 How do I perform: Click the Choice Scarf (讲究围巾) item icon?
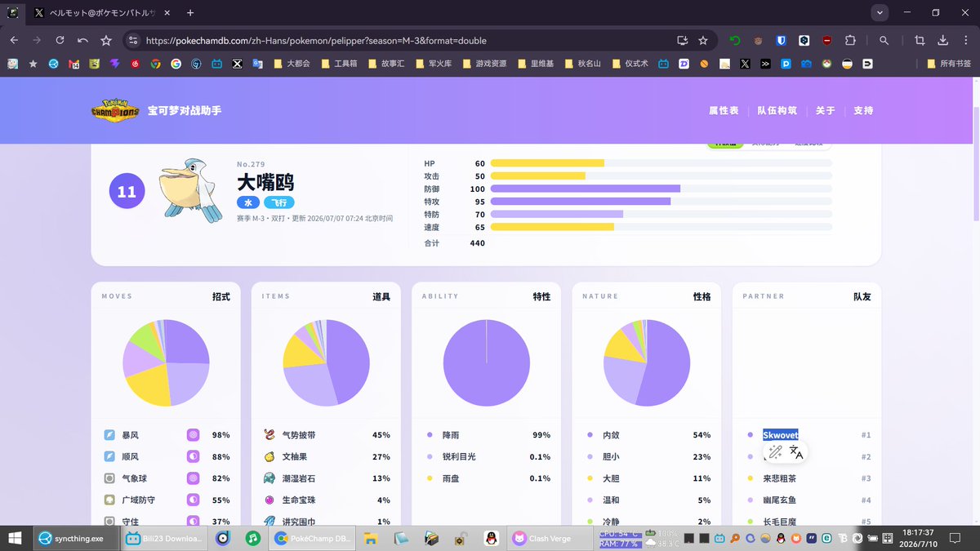click(269, 521)
